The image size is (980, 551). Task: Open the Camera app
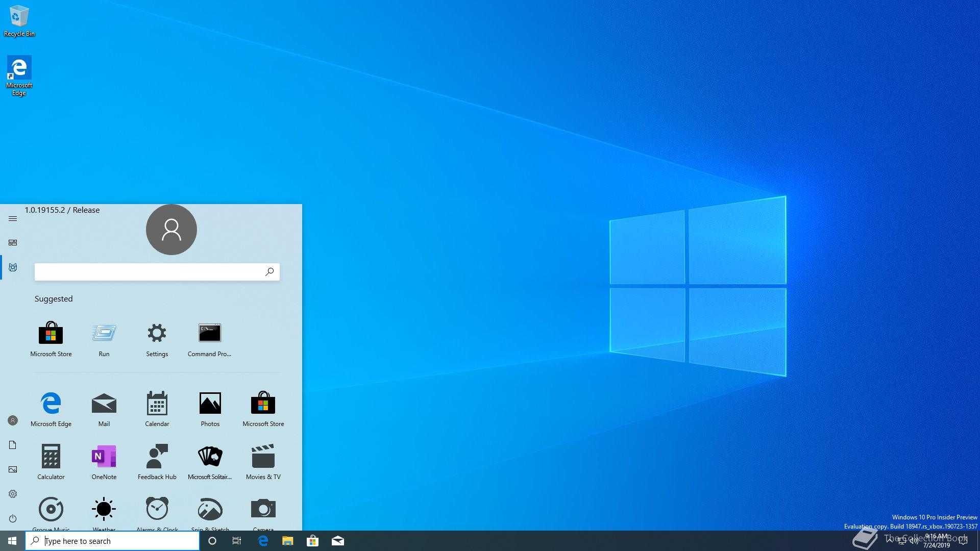[263, 513]
